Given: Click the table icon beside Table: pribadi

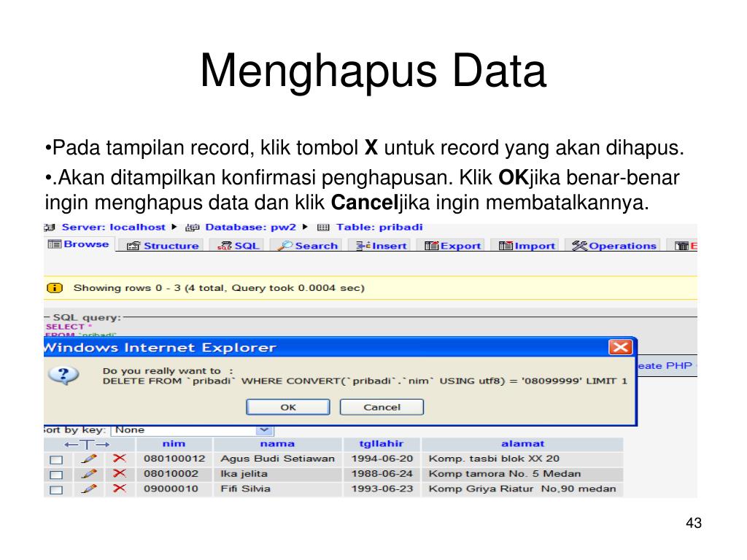Looking at the screenshot, I should [323, 227].
